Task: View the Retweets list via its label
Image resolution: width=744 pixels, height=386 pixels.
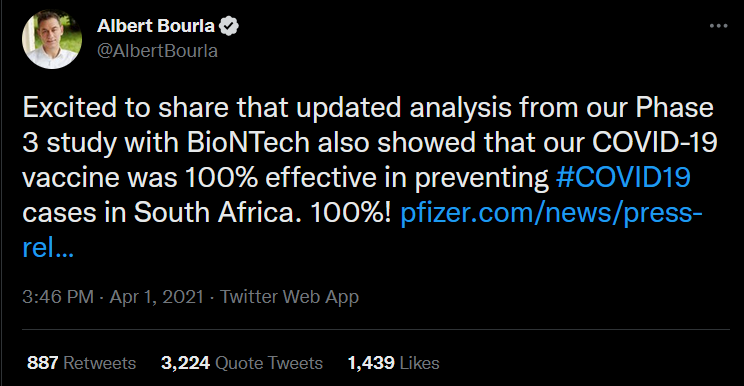Action: click(100, 363)
